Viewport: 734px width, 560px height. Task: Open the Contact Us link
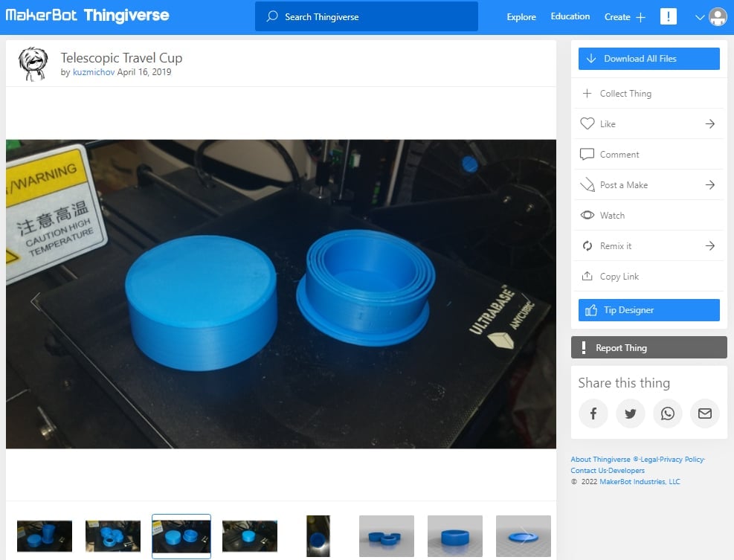588,471
